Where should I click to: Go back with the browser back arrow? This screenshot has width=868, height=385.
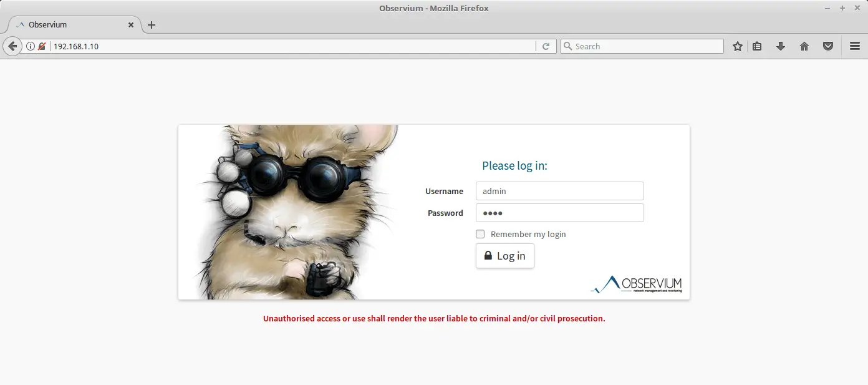click(12, 46)
